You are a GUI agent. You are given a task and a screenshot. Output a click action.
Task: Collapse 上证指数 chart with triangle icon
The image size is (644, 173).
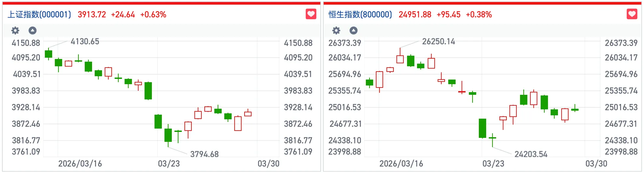32,30
